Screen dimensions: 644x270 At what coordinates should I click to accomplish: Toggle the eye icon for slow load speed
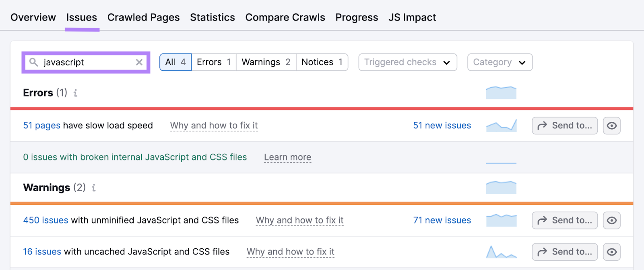(612, 125)
